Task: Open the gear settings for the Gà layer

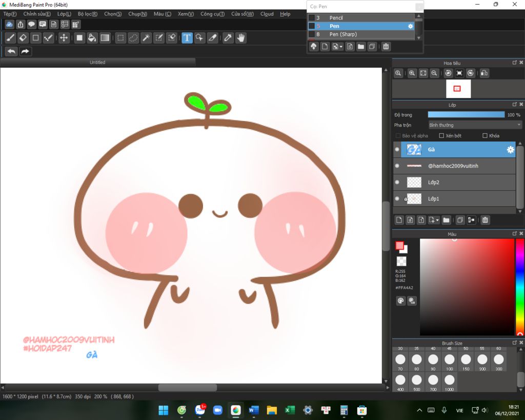Action: pos(510,150)
